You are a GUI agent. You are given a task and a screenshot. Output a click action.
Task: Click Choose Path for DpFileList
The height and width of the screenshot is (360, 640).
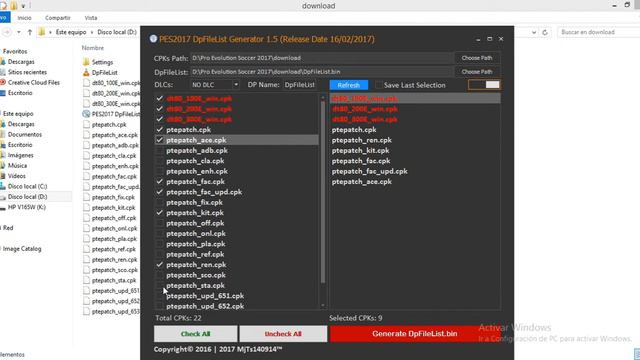(x=477, y=72)
